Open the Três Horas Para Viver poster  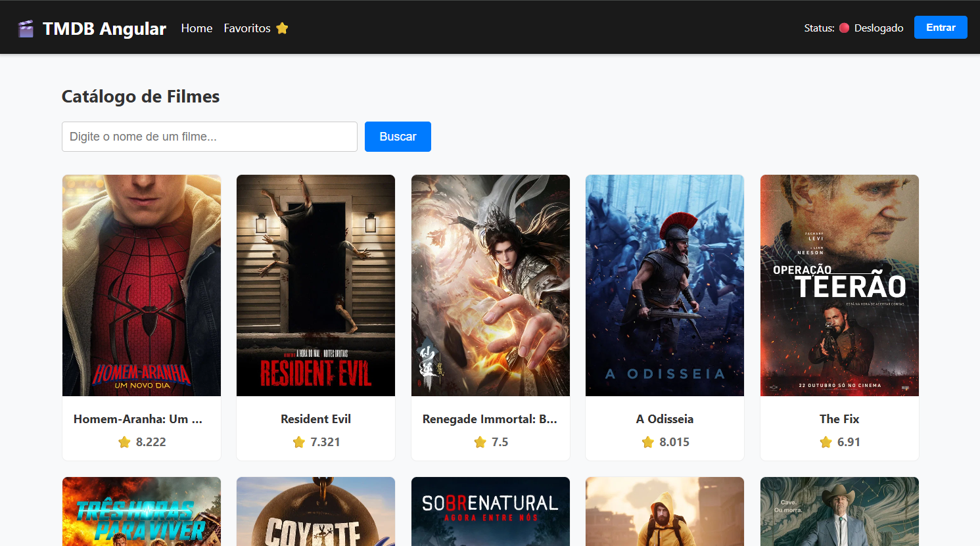tap(142, 512)
